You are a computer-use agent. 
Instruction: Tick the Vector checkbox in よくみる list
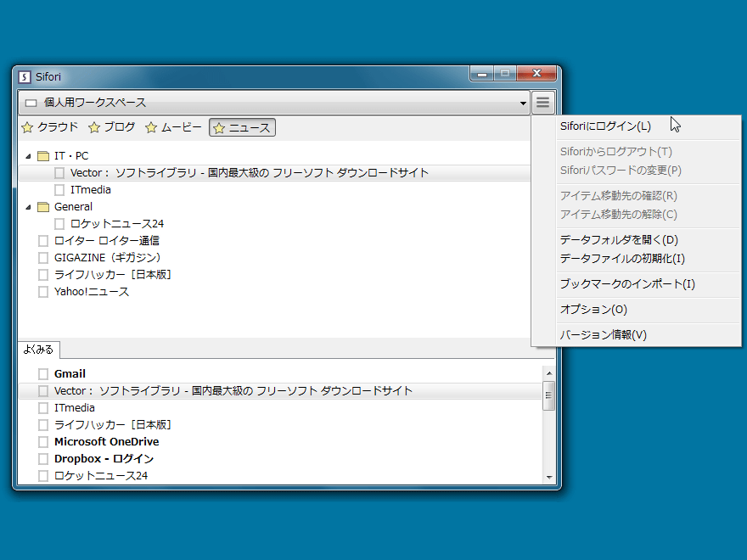43,391
